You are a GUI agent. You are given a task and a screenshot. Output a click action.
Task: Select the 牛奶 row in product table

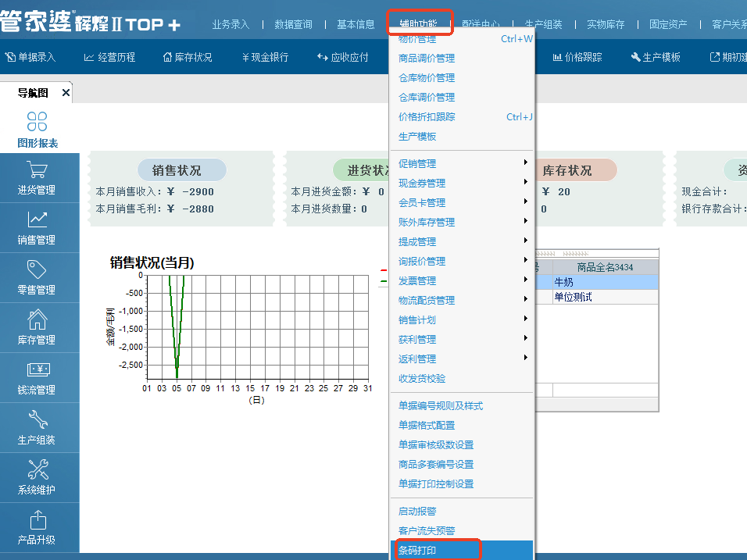[x=604, y=282]
